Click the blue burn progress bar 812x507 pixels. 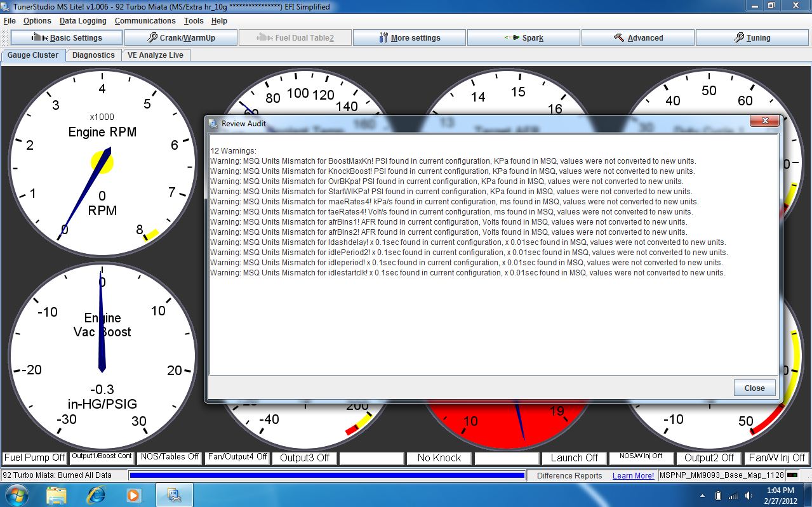point(327,475)
